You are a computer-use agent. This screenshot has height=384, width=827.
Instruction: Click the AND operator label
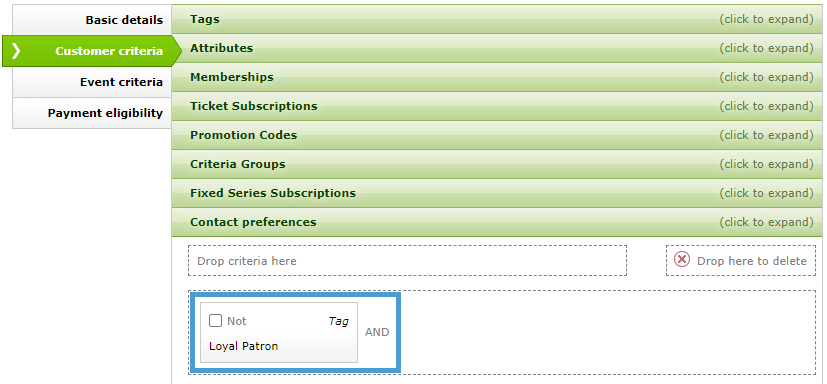(377, 332)
